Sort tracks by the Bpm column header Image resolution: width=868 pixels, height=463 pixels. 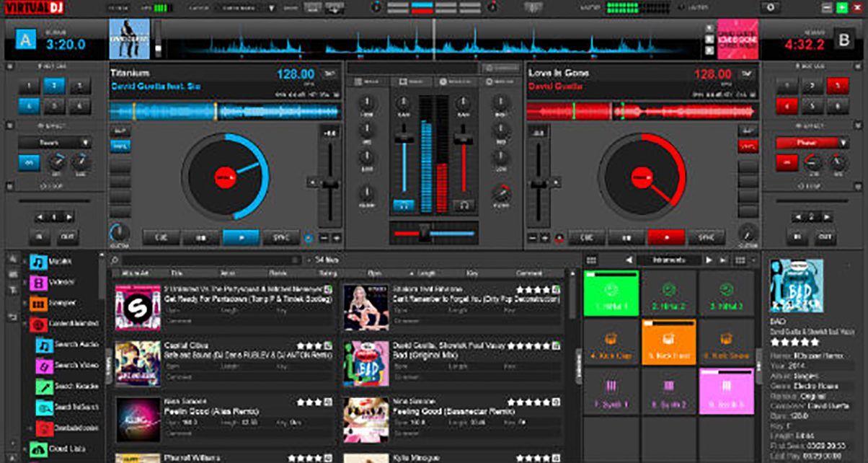pyautogui.click(x=375, y=273)
